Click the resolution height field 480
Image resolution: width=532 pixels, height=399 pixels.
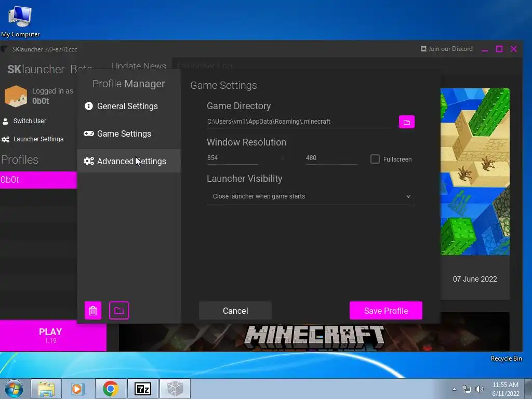click(331, 158)
